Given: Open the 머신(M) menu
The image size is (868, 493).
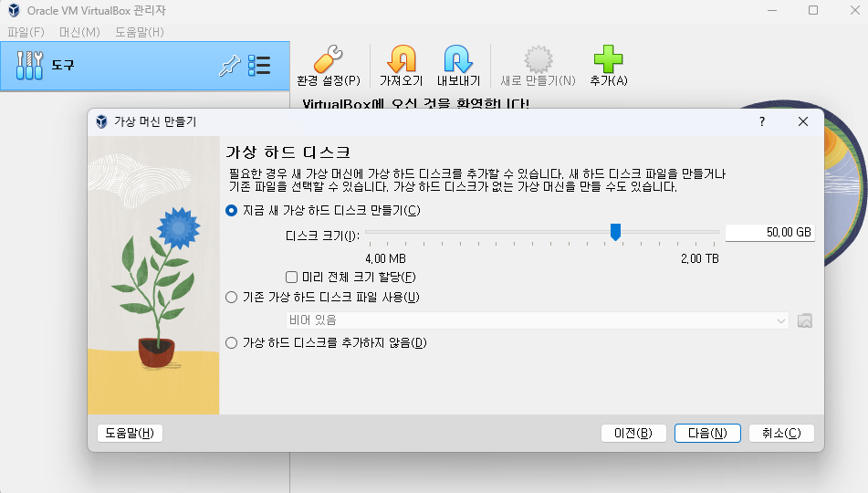Looking at the screenshot, I should pos(79,32).
